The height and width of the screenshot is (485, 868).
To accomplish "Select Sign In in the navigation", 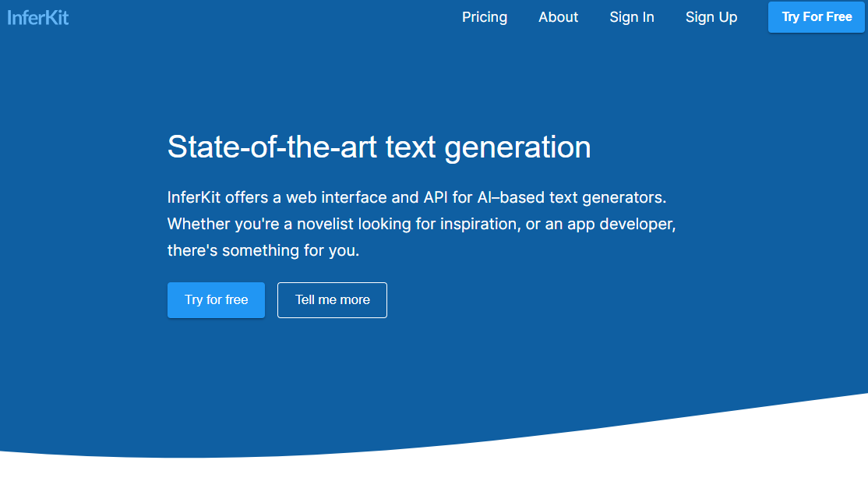I will (x=631, y=17).
